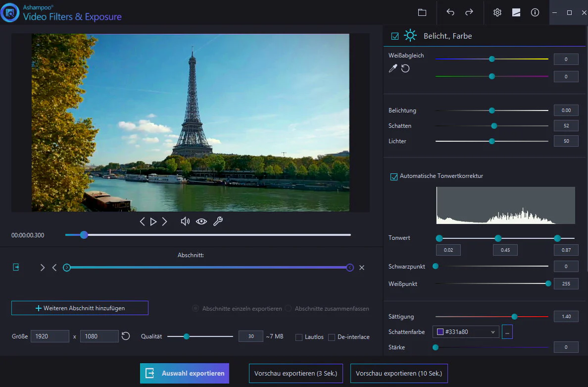
Task: Click the ~7 MB size estimate
Action: tap(275, 336)
